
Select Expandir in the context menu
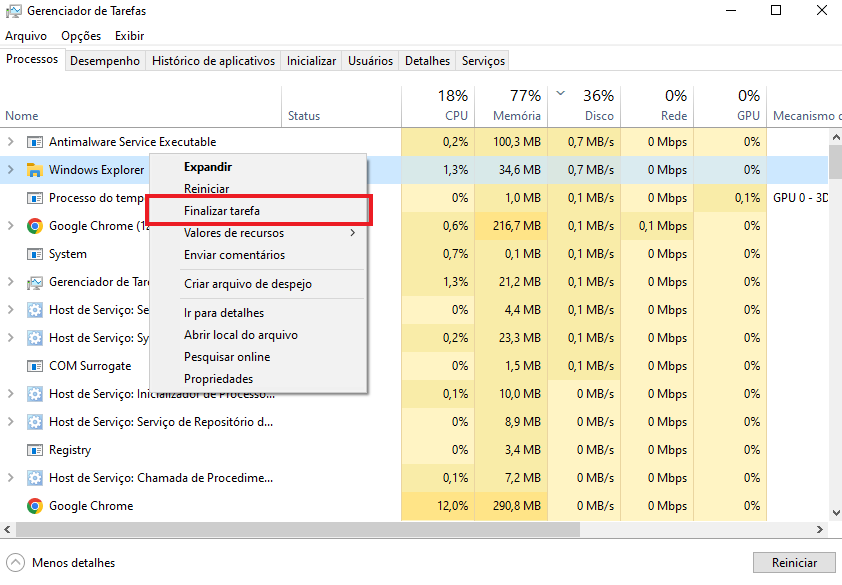(x=258, y=167)
